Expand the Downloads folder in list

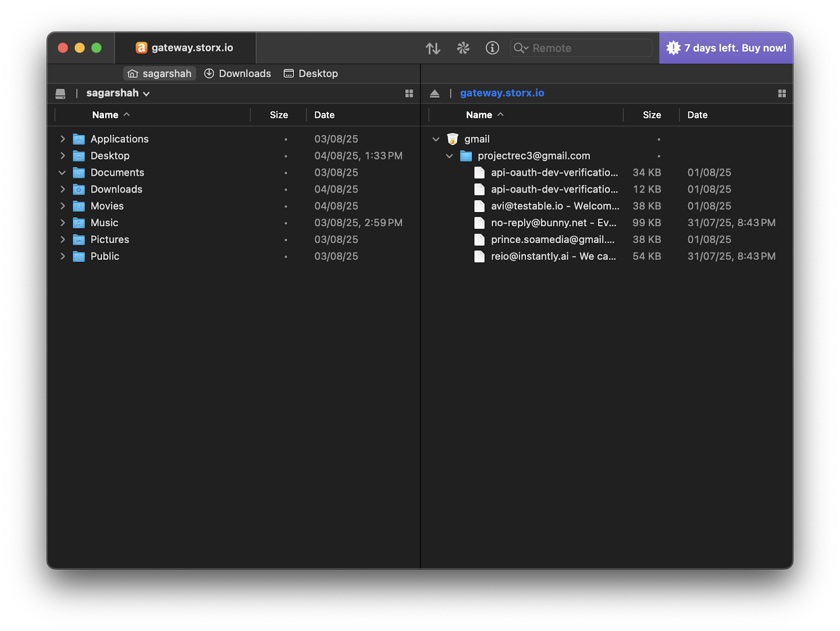pos(62,190)
